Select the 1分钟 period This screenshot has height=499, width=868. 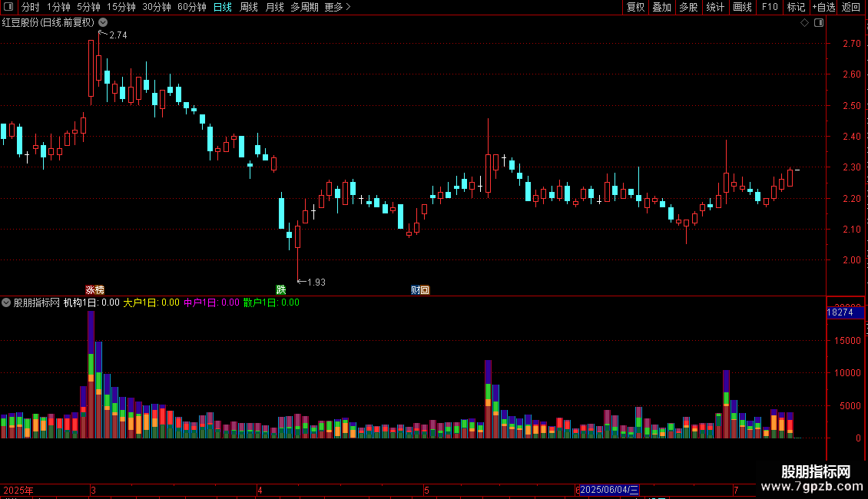[x=58, y=7]
